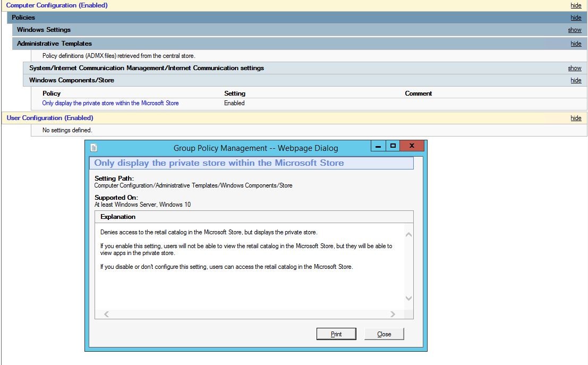Click right scroll arrow under Explanation text

point(393,315)
